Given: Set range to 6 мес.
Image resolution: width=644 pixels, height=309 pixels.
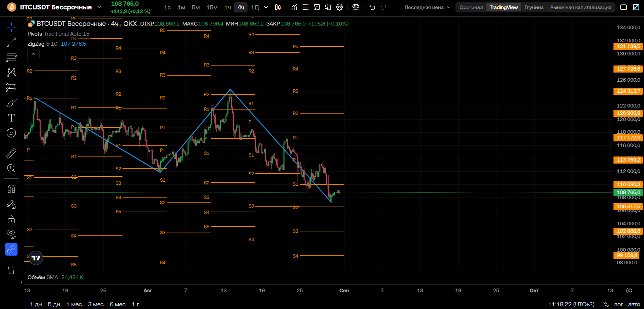Looking at the screenshot, I should tap(118, 304).
